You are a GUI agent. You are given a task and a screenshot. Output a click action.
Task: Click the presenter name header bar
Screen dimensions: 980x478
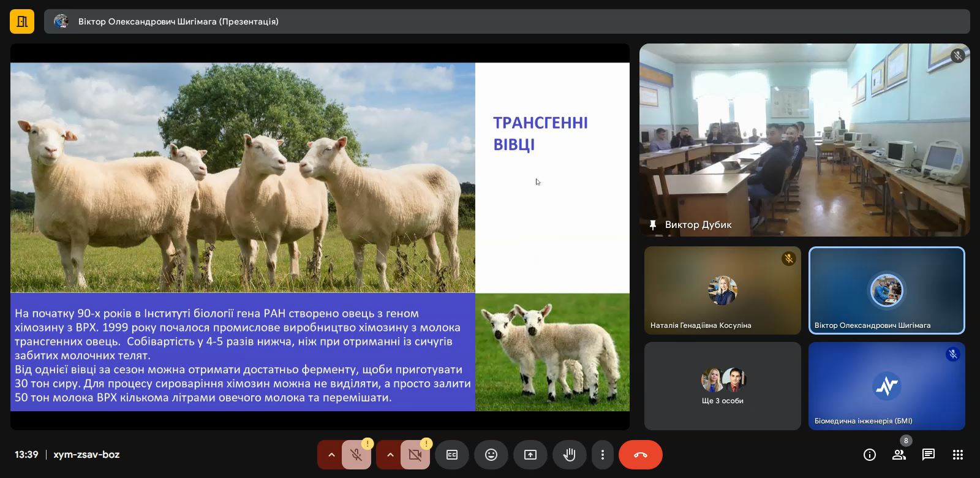[x=507, y=21]
